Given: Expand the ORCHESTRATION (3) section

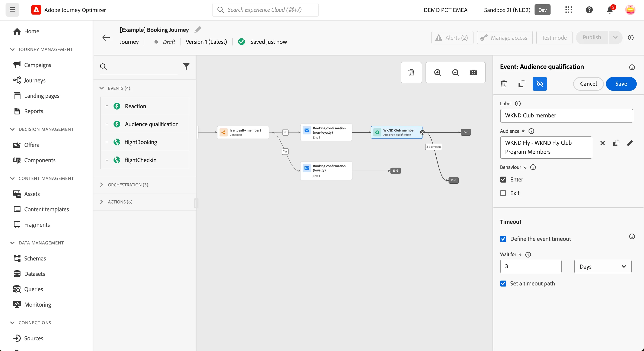Looking at the screenshot, I should point(102,185).
